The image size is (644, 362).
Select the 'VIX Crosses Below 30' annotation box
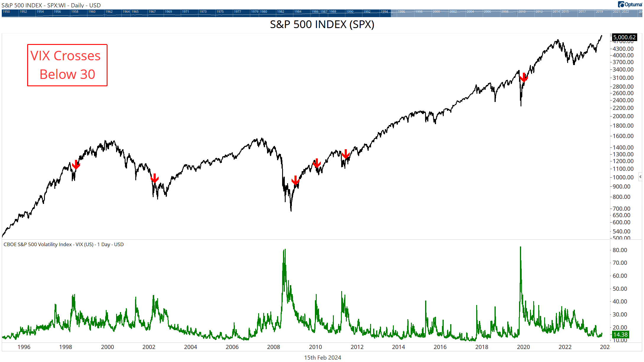click(x=67, y=65)
